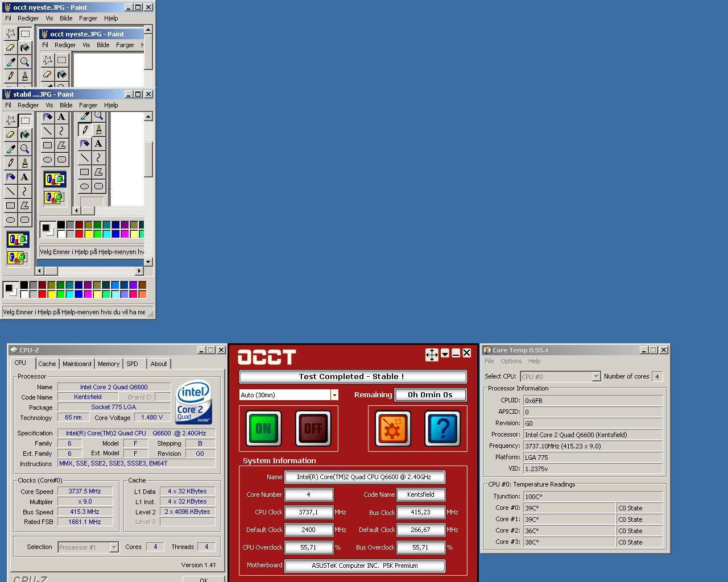Pick the Brush tool in stabil Paint toolbox
The width and height of the screenshot is (728, 582).
[x=24, y=163]
